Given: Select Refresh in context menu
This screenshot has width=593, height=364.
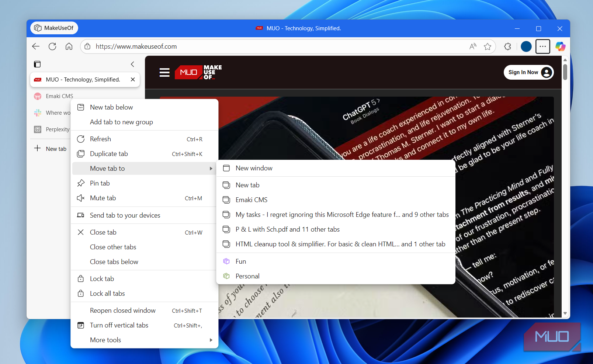Looking at the screenshot, I should [x=144, y=139].
